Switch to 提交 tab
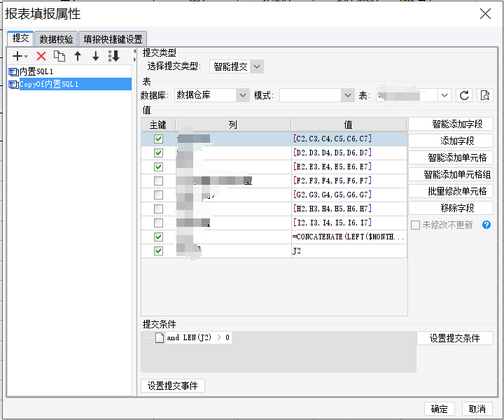The image size is (504, 420). [x=20, y=38]
